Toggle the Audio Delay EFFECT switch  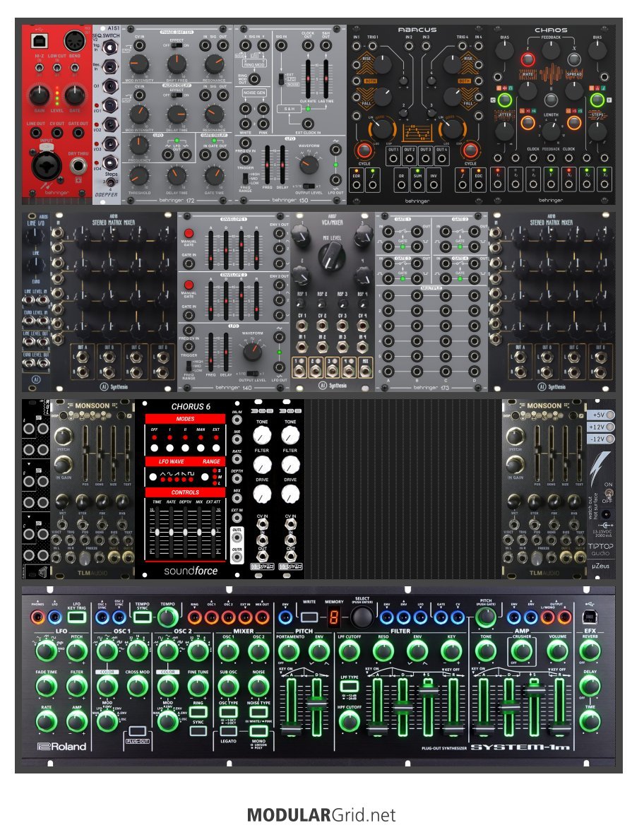[177, 95]
